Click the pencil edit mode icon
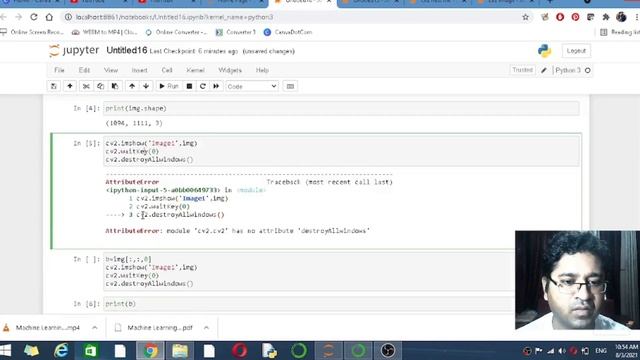 click(544, 71)
